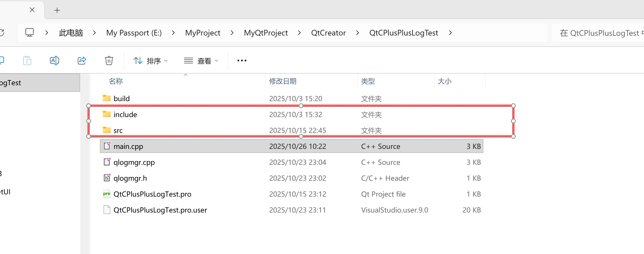Image resolution: width=644 pixels, height=254 pixels.
Task: Open the 排序 sort dropdown
Action: tap(150, 61)
